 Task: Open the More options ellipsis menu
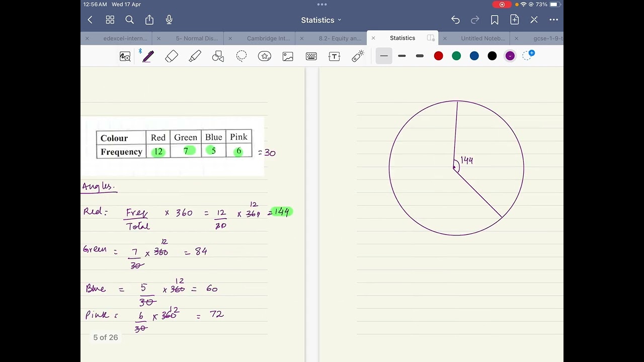(554, 20)
